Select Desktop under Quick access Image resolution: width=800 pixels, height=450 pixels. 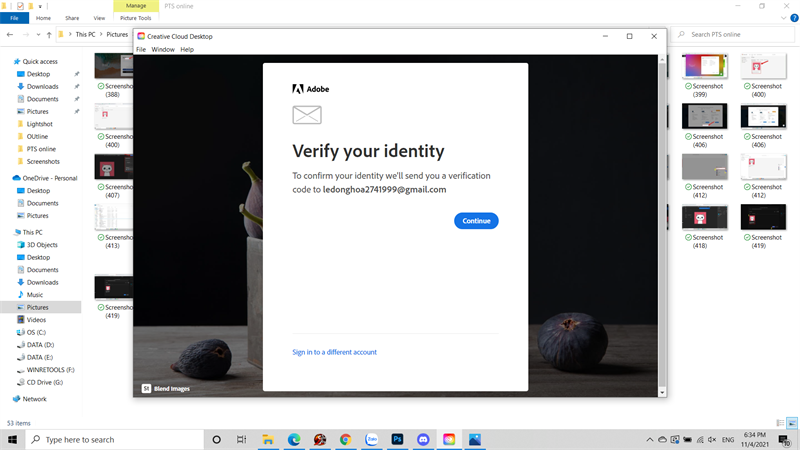click(x=38, y=74)
